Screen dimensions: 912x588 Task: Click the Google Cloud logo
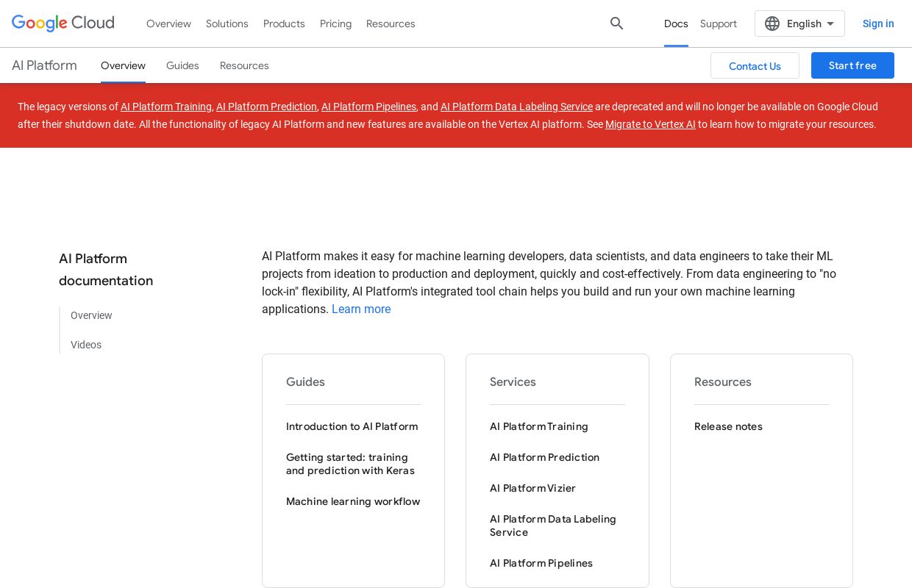[x=63, y=24]
